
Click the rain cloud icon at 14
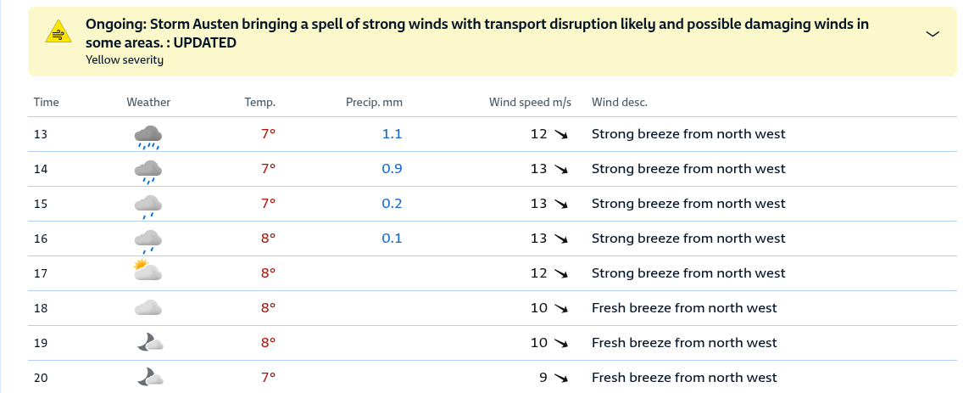tap(148, 171)
